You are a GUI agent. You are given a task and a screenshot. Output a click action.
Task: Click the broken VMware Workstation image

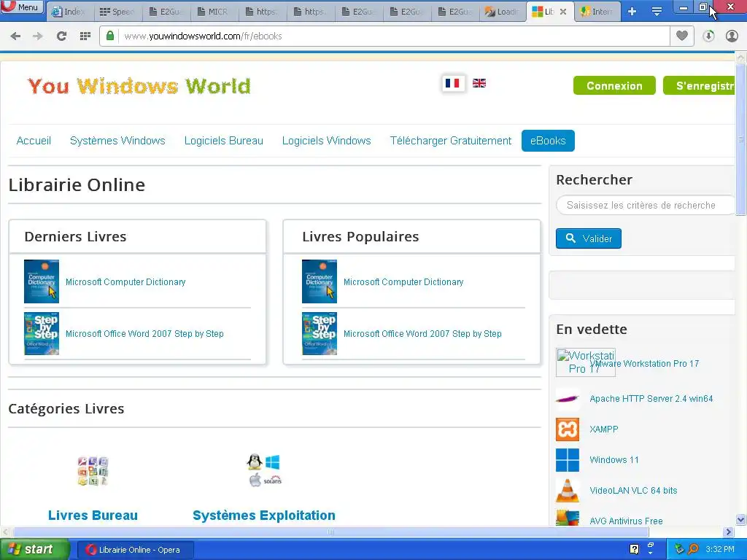click(x=586, y=362)
